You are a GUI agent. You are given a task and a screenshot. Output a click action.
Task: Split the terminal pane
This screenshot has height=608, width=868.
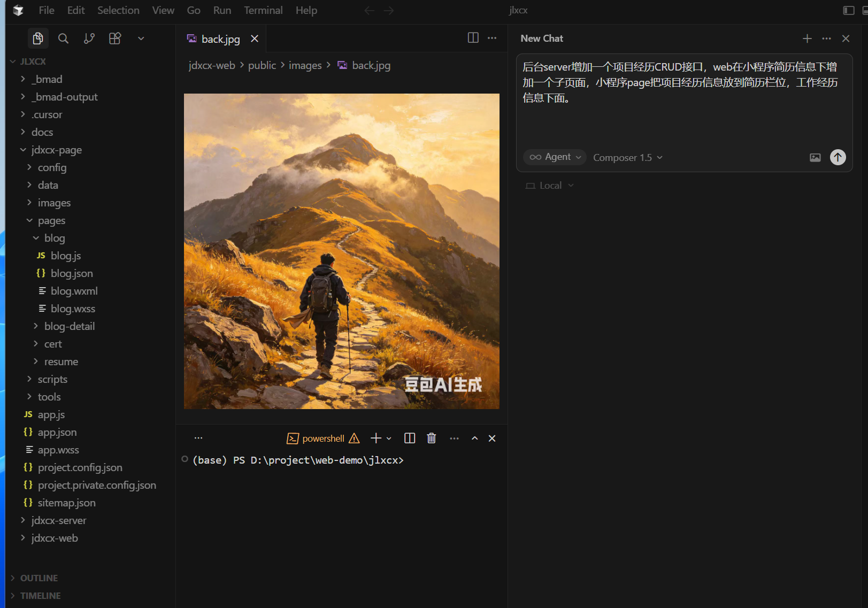[x=410, y=438]
